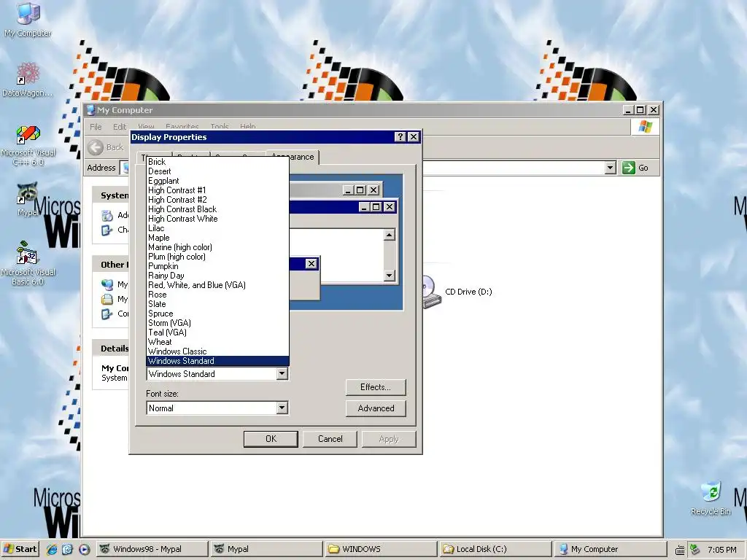The image size is (747, 560).
Task: Select Rose color scheme
Action: [217, 295]
